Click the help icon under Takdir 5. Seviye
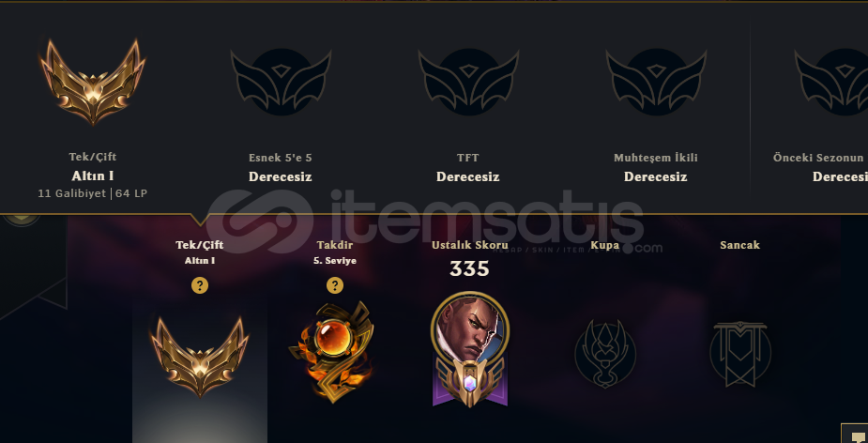Screen dimensions: 868x443 coord(334,285)
